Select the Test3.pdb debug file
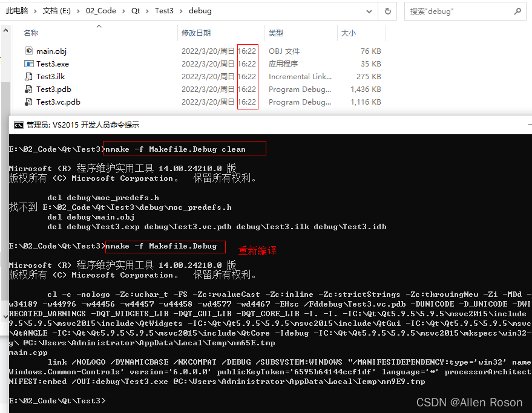 click(x=51, y=88)
